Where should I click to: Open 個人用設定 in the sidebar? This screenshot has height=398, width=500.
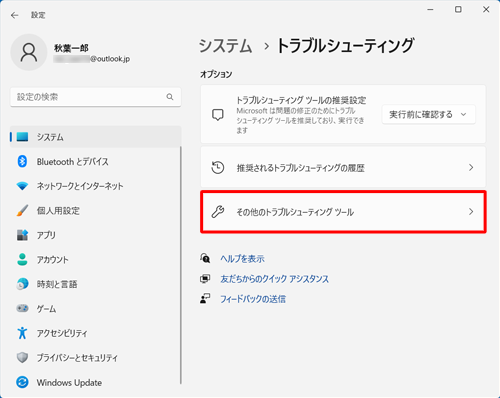click(95, 211)
